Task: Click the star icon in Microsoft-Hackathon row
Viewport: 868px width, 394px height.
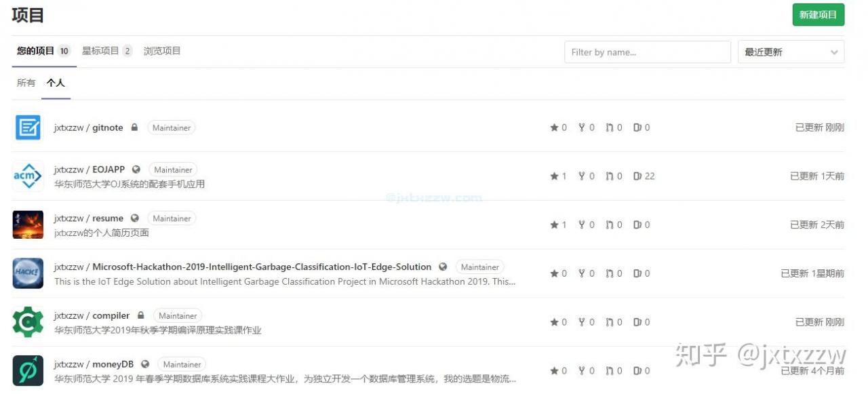Action: [x=554, y=274]
